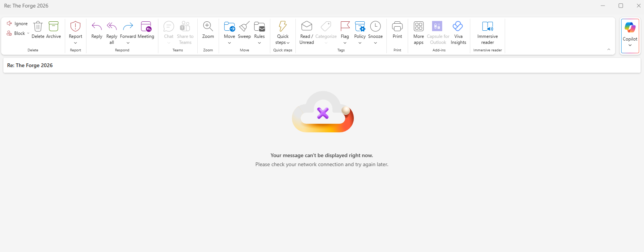Archive this message
Screen dimensions: 644x252
[x=54, y=26]
